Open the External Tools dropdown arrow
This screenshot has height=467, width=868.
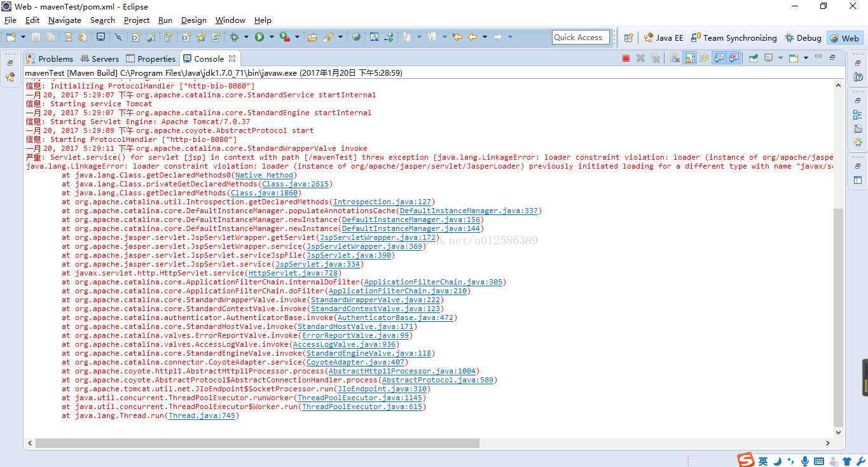click(297, 37)
